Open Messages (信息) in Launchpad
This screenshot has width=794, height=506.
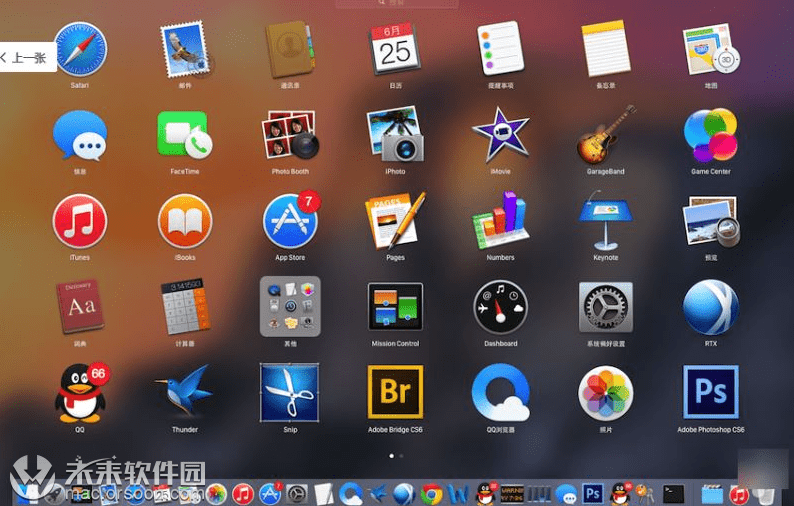coord(80,135)
